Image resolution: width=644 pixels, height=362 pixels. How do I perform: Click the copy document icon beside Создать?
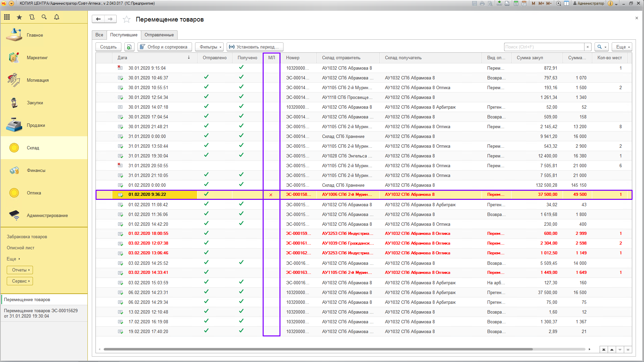click(129, 47)
